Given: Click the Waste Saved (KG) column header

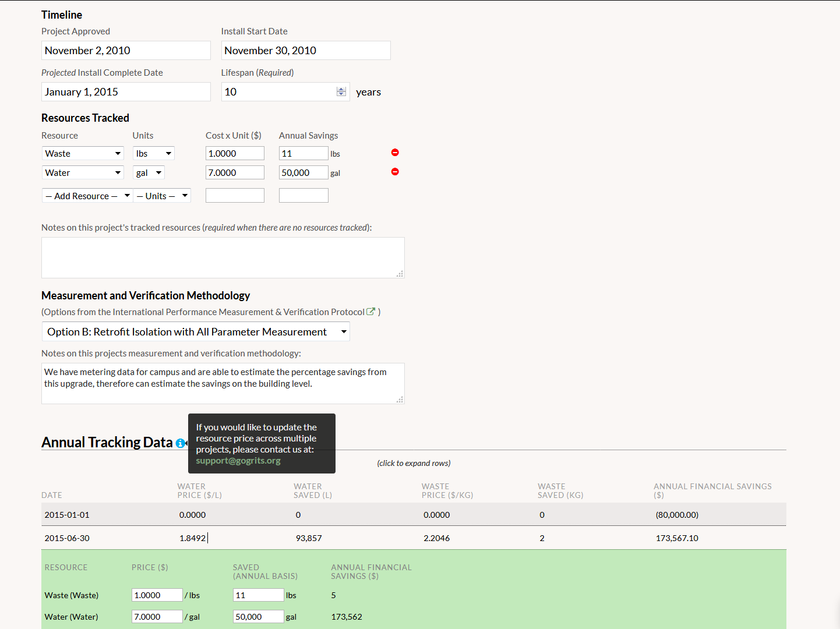Looking at the screenshot, I should pos(560,490).
